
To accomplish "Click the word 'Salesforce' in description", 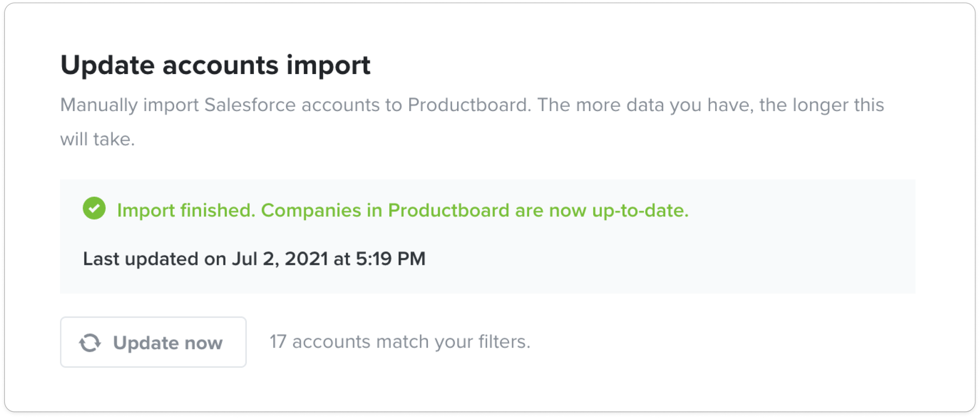I will 250,105.
